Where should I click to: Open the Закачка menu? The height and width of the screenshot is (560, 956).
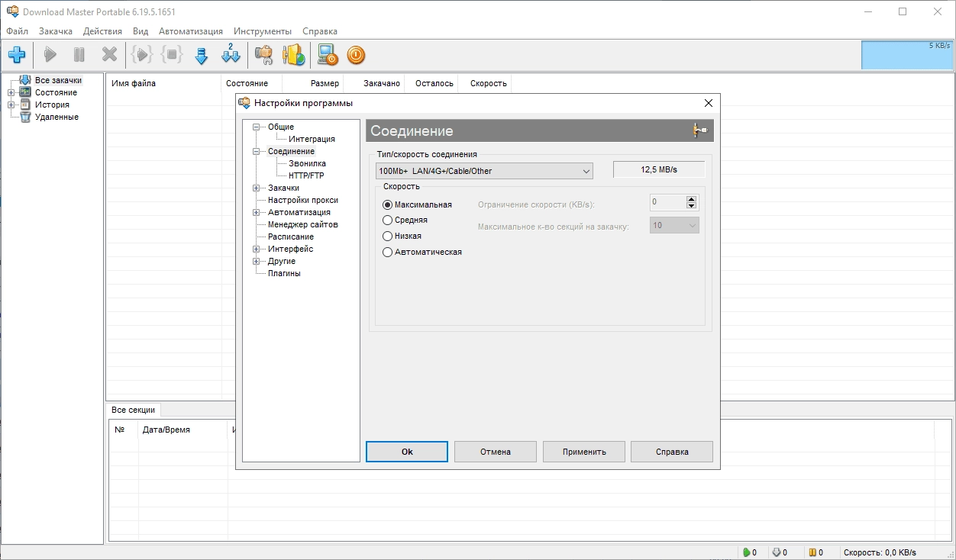(56, 31)
